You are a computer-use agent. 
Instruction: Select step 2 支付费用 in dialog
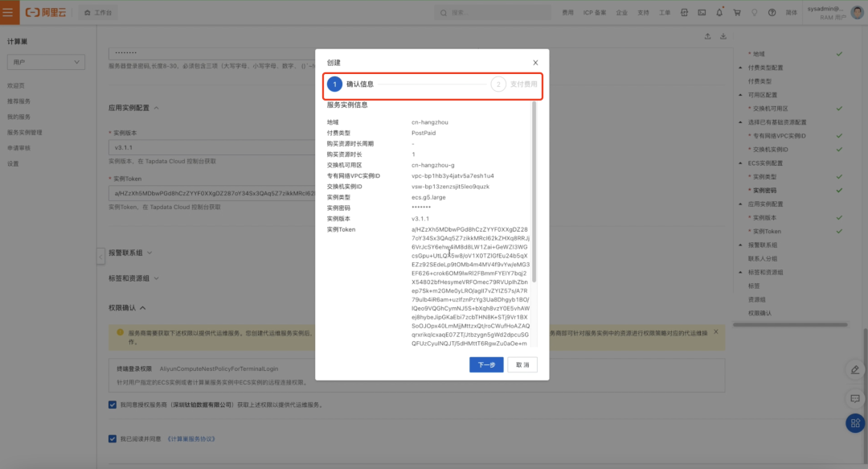pos(514,84)
